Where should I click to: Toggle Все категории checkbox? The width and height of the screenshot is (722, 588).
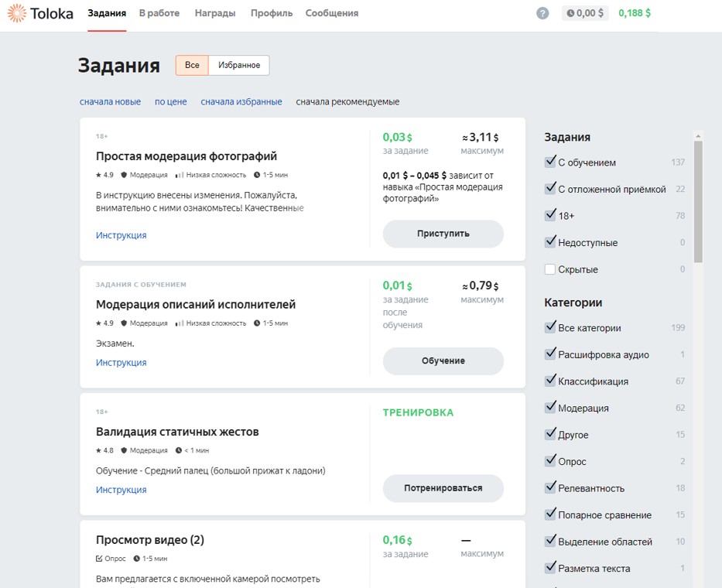pos(550,327)
